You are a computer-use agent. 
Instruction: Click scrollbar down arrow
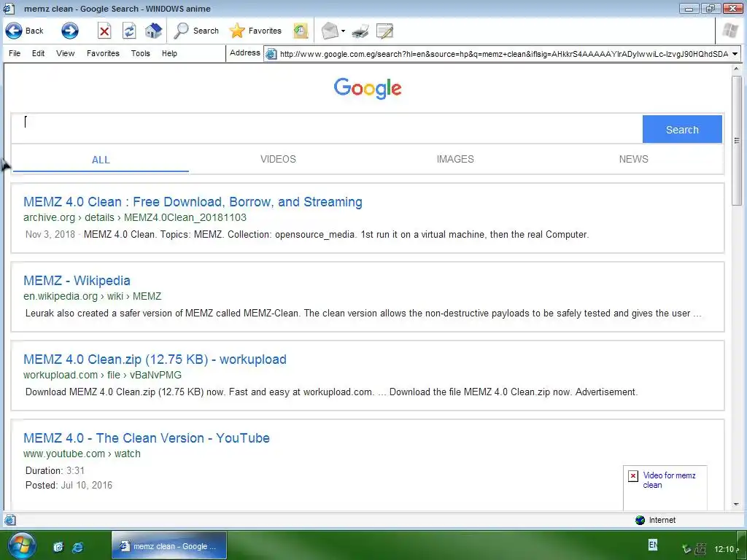tap(737, 505)
